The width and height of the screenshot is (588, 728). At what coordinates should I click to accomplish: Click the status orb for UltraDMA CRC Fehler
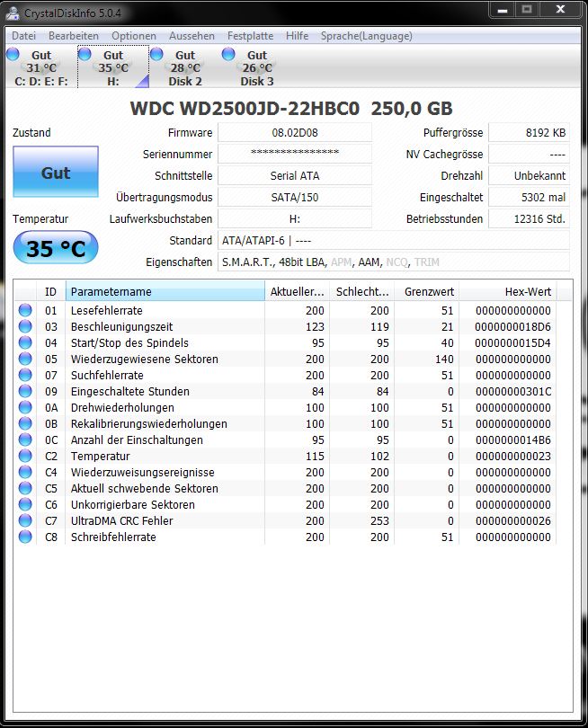tap(25, 520)
